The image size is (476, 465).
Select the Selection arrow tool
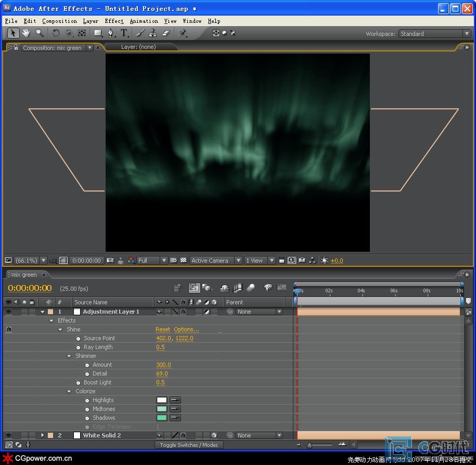point(13,33)
